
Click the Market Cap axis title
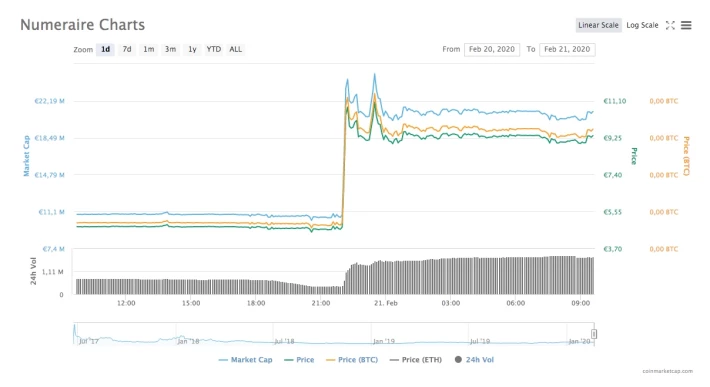(26, 156)
